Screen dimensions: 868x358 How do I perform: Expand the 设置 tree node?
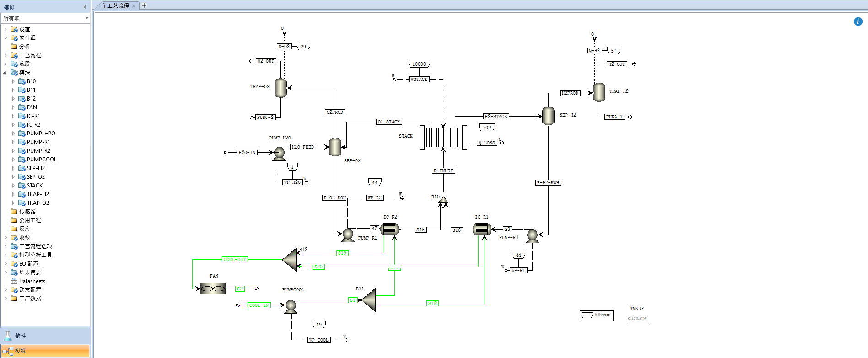[x=5, y=29]
